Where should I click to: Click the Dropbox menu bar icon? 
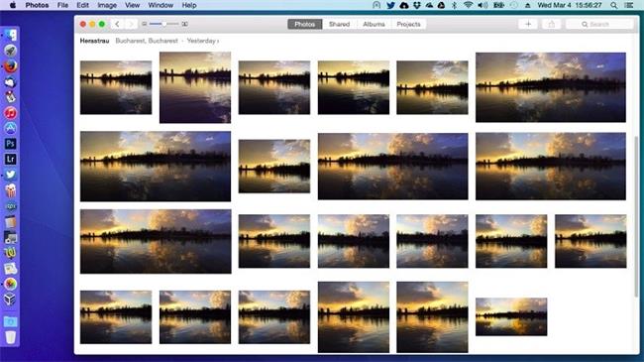click(x=417, y=5)
